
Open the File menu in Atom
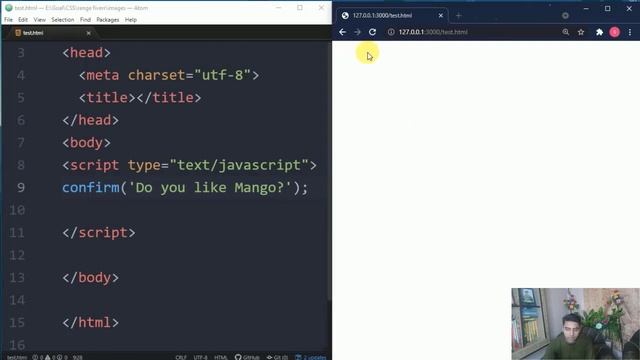click(8, 20)
